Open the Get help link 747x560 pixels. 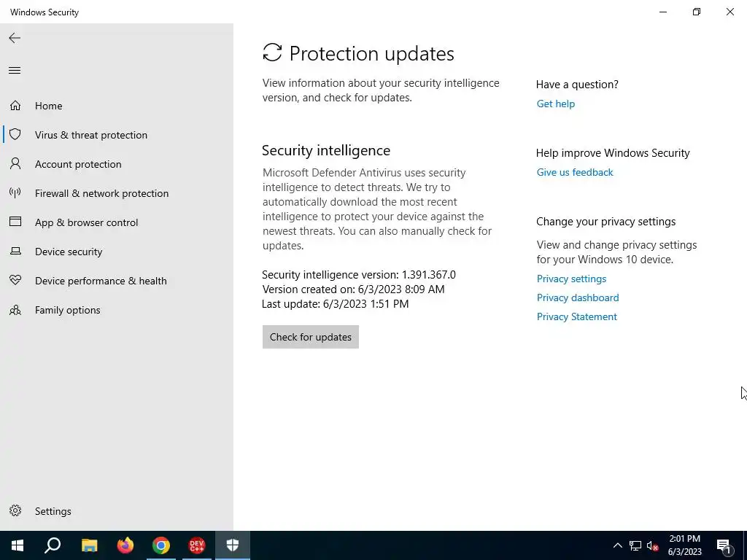555,104
